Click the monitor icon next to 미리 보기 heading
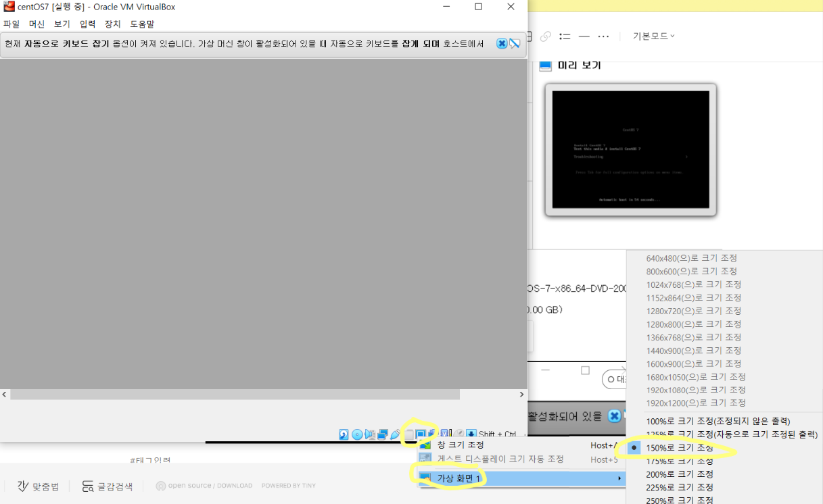This screenshot has width=823, height=504. [546, 66]
